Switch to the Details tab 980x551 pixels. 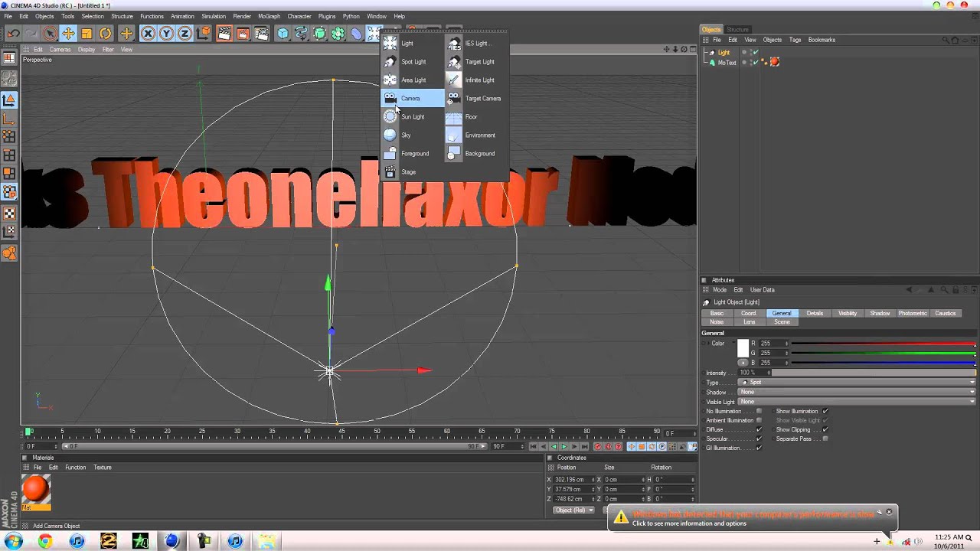pyautogui.click(x=815, y=313)
